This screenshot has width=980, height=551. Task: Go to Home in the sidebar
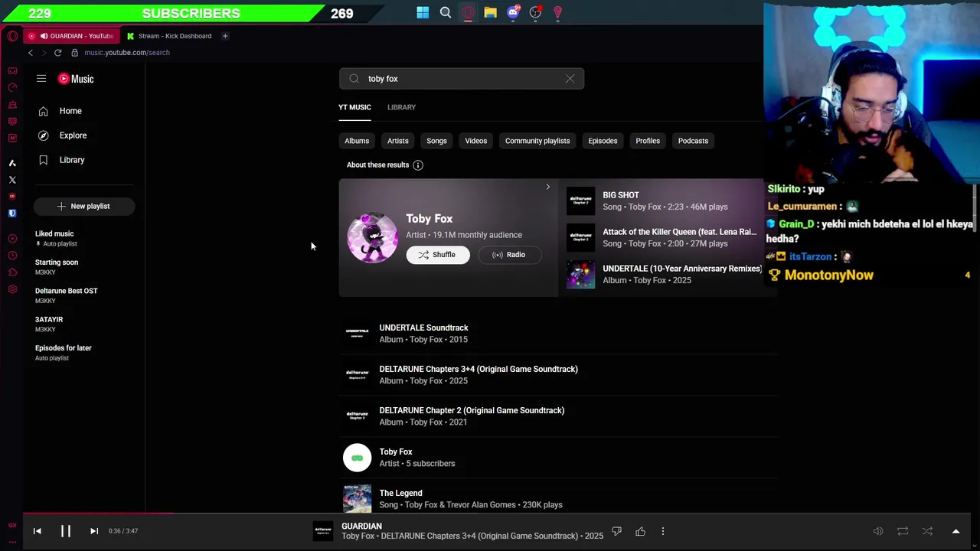[x=70, y=111]
